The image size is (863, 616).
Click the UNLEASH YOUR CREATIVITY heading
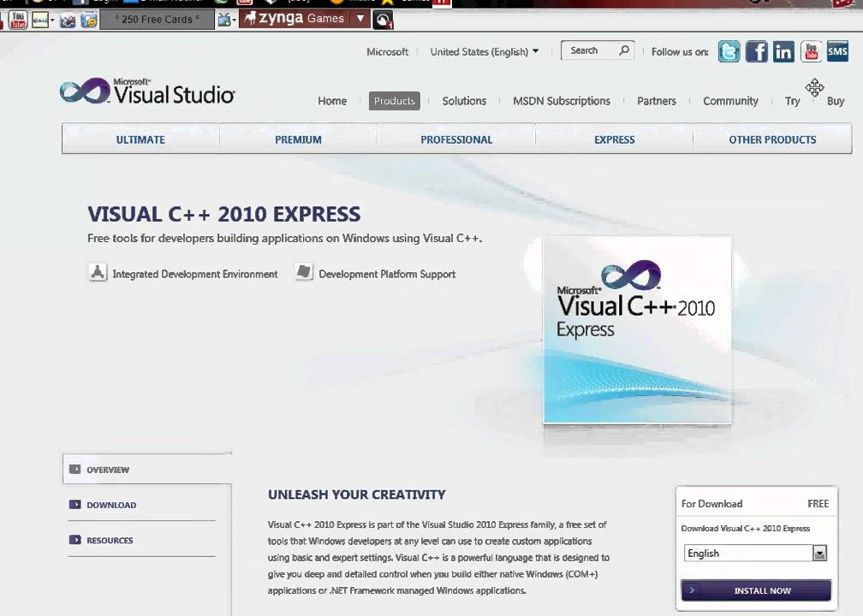[357, 495]
